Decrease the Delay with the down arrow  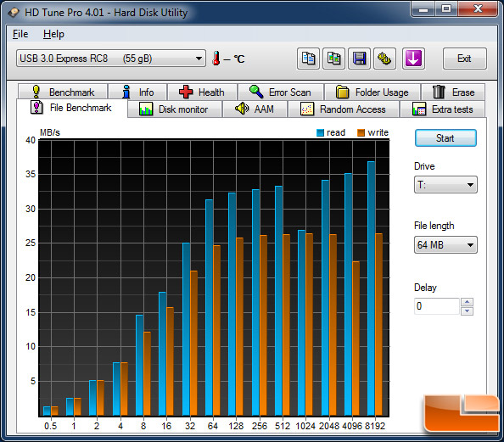[467, 311]
